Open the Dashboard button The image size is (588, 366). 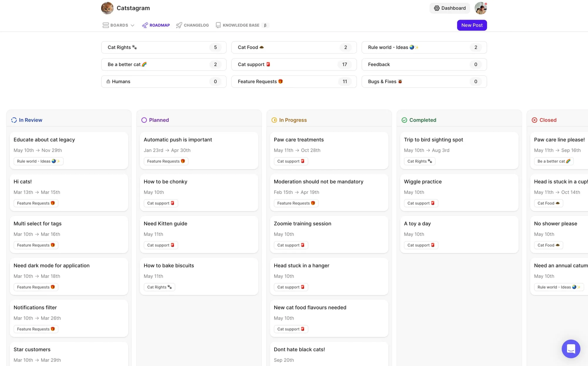coord(450,8)
